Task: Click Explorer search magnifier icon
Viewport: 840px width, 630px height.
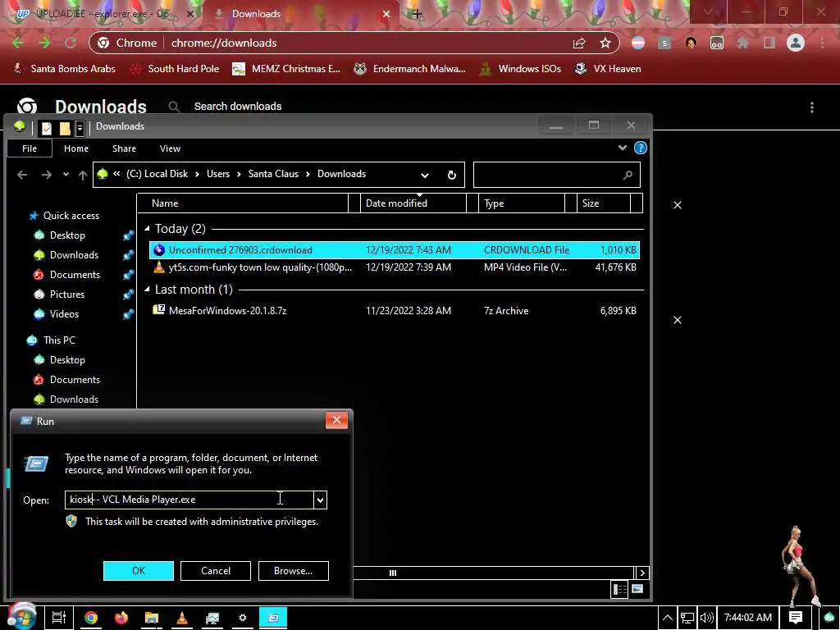Action: click(x=628, y=175)
